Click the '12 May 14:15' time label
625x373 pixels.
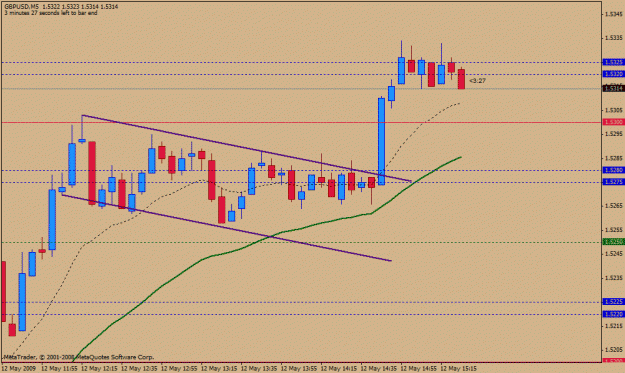[x=339, y=369]
